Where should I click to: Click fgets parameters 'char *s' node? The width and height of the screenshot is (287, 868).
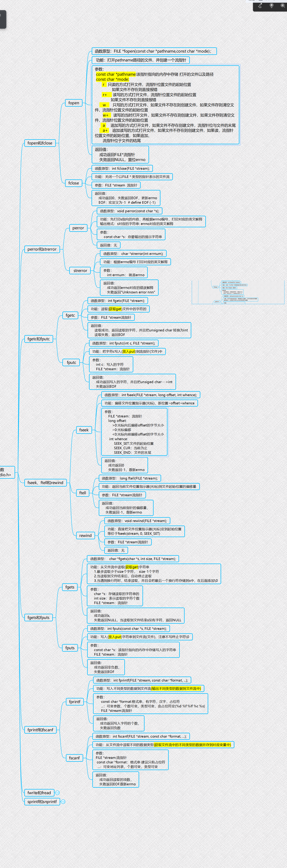(x=115, y=596)
